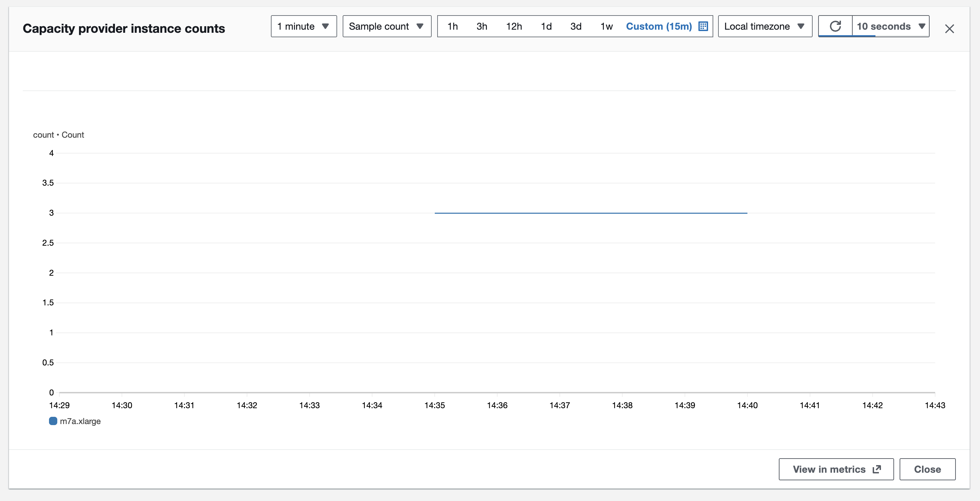The width and height of the screenshot is (980, 501).
Task: Switch to the 12h time range
Action: click(x=513, y=26)
